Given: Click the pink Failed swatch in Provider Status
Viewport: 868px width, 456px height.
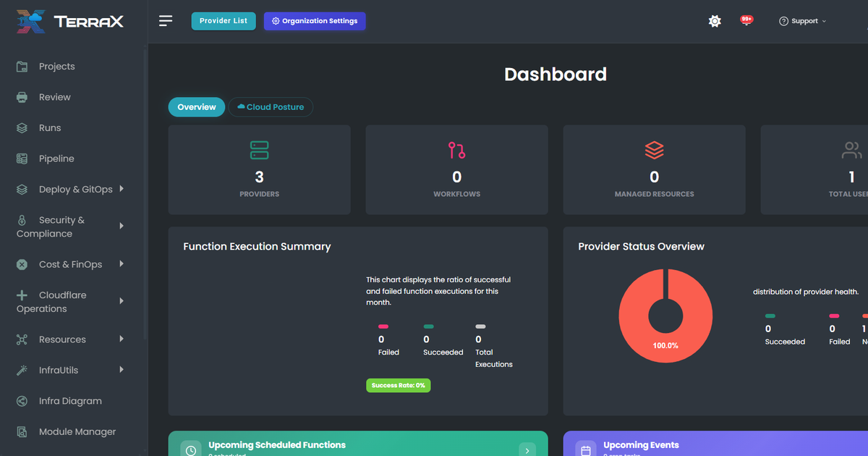Looking at the screenshot, I should point(834,316).
